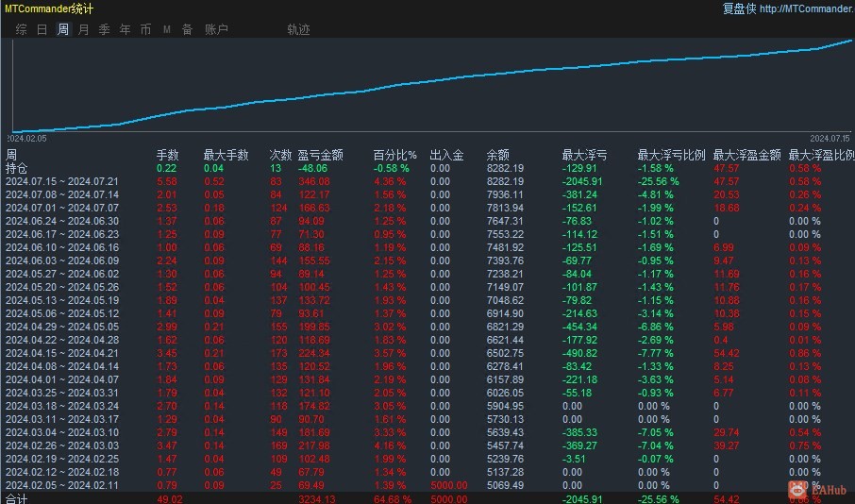
Task: Click the 5000.00 deposit value in 2024.02.05 row
Action: coord(449,485)
